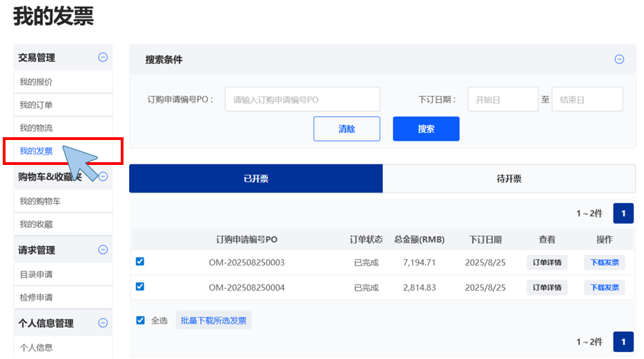Image resolution: width=644 pixels, height=359 pixels.
Task: Uncheck the OM-202508250004 row checkbox
Action: 140,286
